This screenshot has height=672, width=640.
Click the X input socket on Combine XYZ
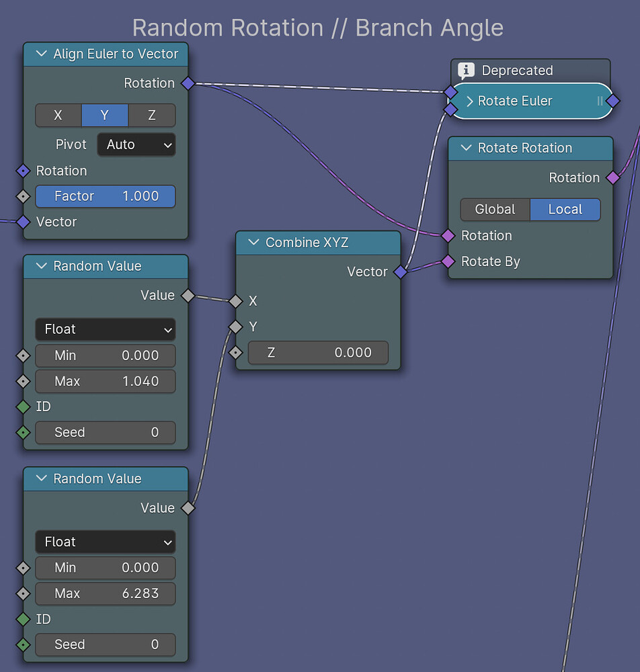(236, 301)
